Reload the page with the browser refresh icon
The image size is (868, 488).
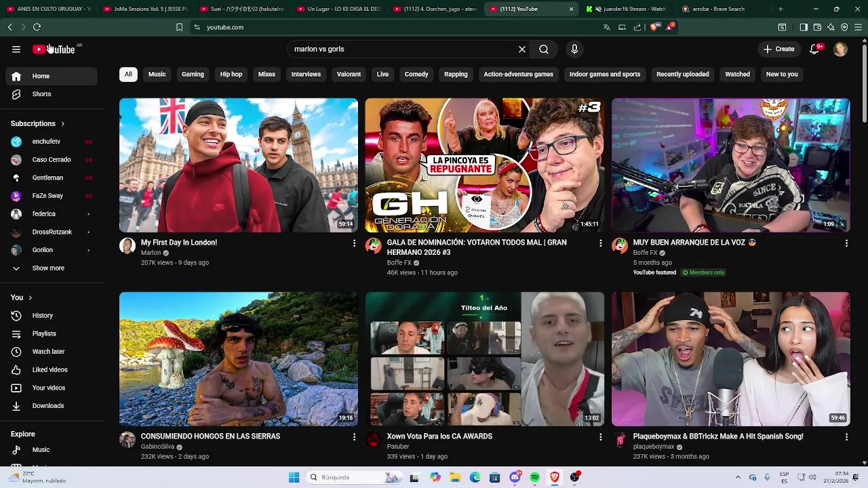click(37, 27)
